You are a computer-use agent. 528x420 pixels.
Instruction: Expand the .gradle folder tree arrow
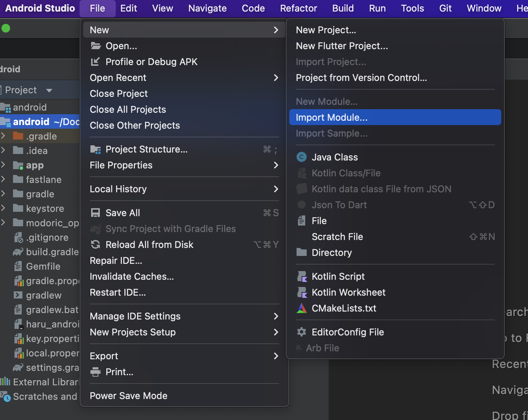[3, 136]
